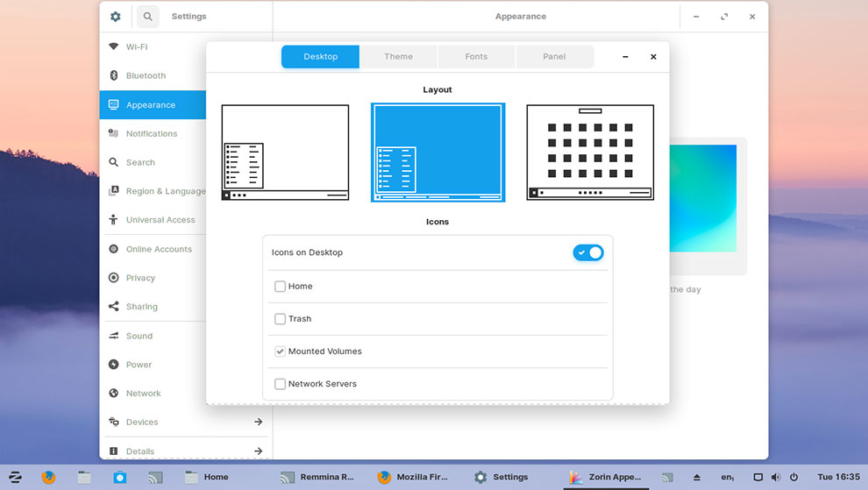Switch to the Theme tab

coord(399,56)
